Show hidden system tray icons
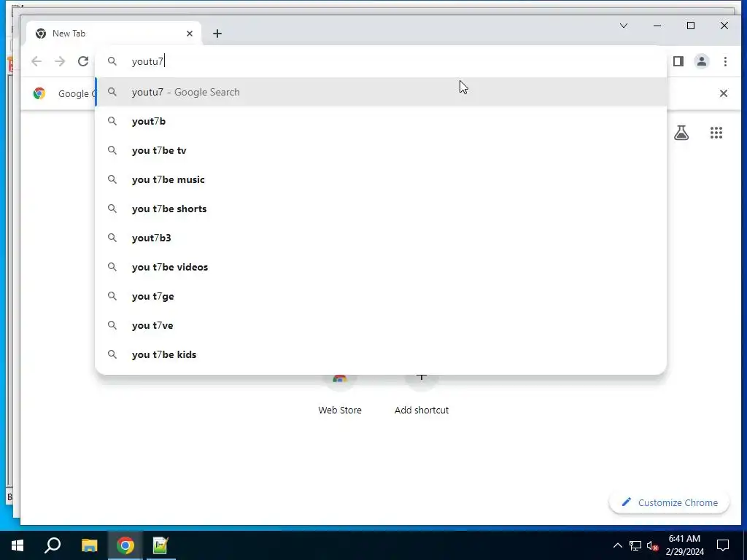747x560 pixels. click(x=617, y=545)
